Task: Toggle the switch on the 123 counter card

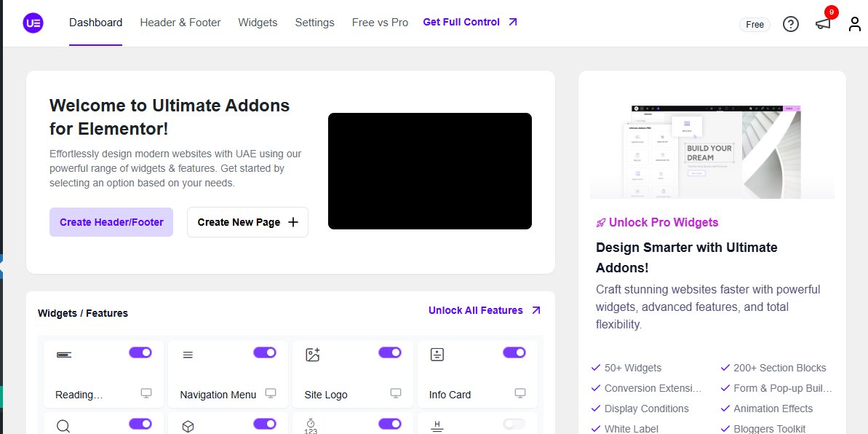Action: pyautogui.click(x=390, y=424)
